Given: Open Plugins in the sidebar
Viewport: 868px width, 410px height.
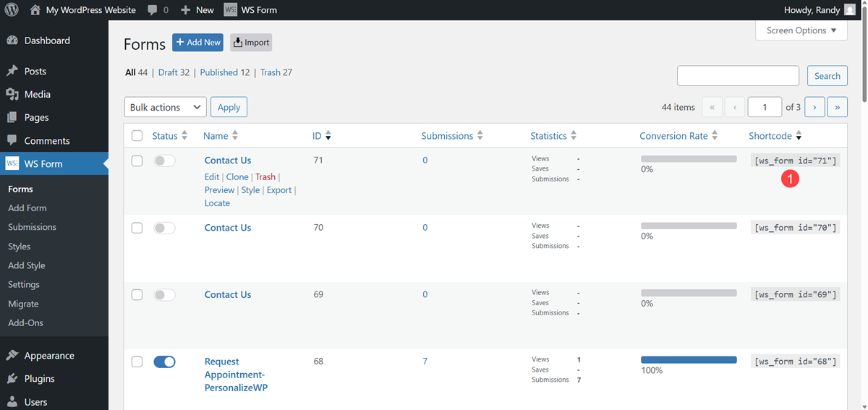Looking at the screenshot, I should 39,378.
